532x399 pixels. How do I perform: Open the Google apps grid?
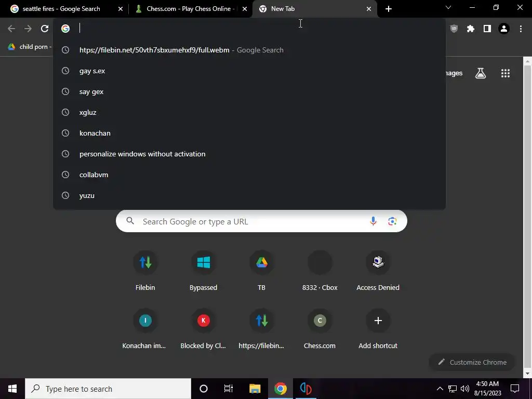click(x=506, y=73)
